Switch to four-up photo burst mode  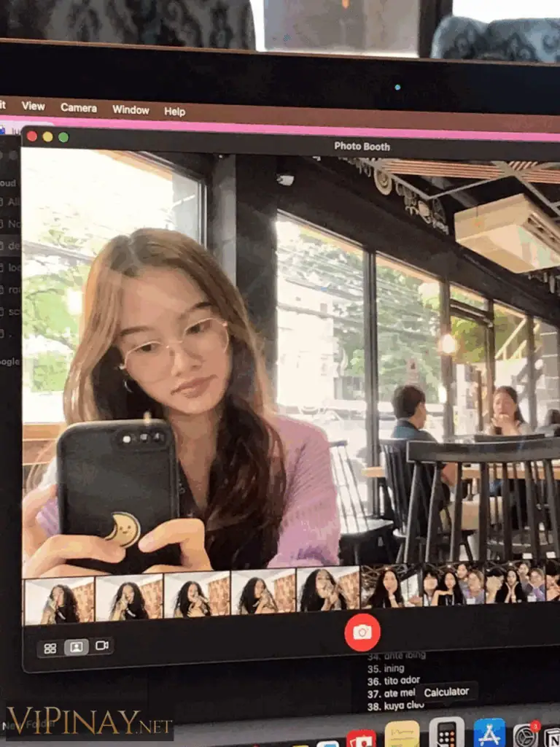(x=50, y=648)
